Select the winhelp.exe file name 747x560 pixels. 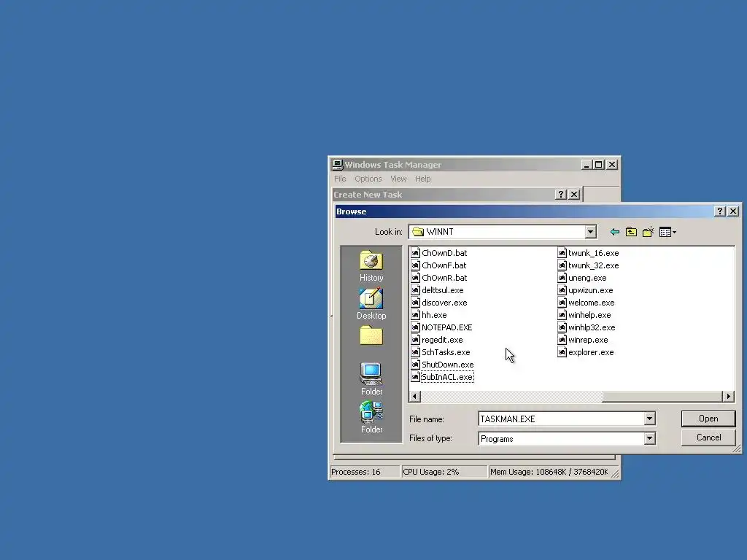tap(589, 315)
